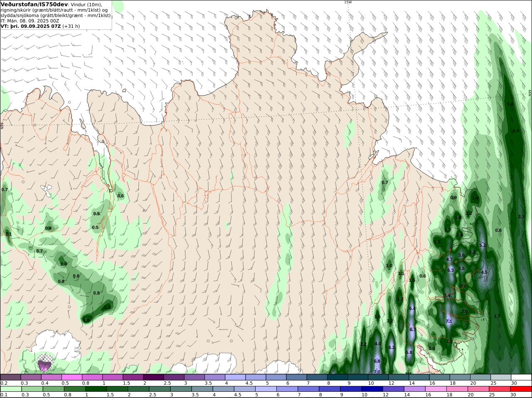Click the 7.1 precipitation value on the map
This screenshot has width=532, height=398.
pos(449,321)
